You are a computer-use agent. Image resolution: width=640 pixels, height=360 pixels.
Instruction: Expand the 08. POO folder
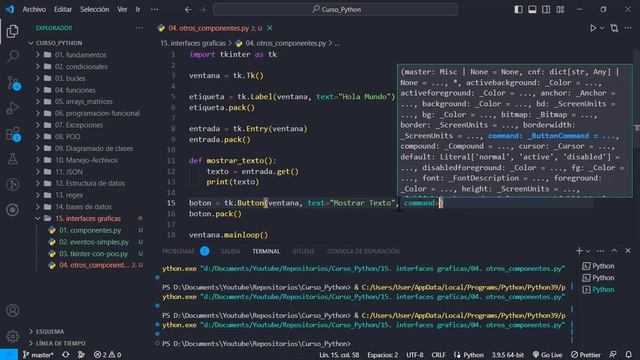67,137
